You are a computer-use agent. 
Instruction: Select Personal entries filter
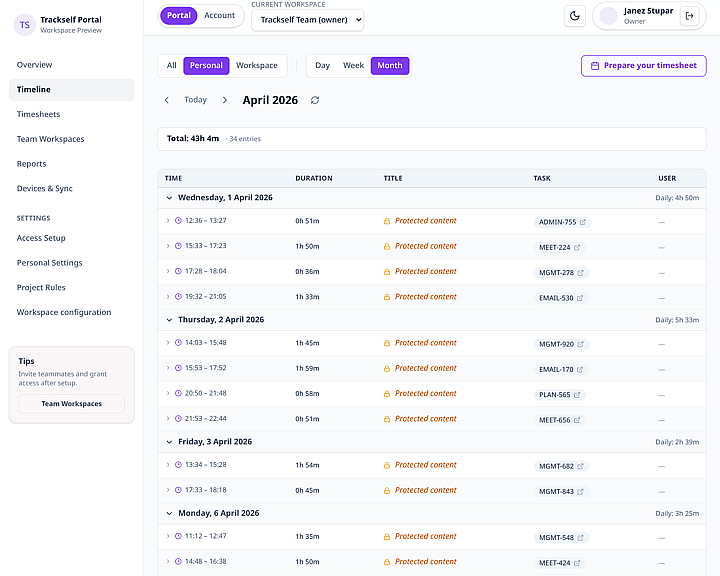click(x=206, y=65)
